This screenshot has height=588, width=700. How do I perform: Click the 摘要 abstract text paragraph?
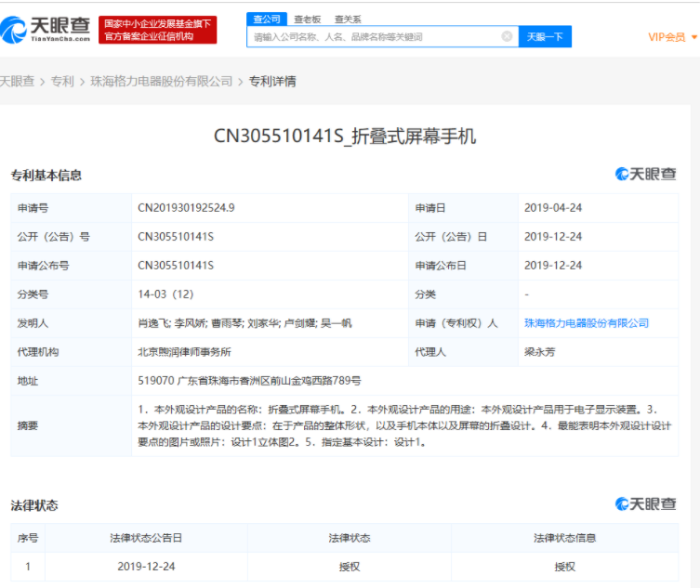pyautogui.click(x=404, y=425)
